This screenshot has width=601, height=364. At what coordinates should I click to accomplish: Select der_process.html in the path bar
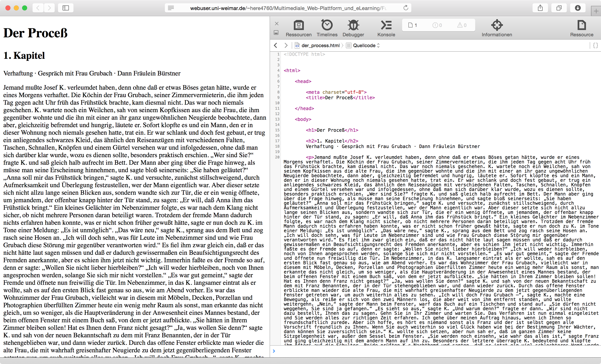point(317,45)
